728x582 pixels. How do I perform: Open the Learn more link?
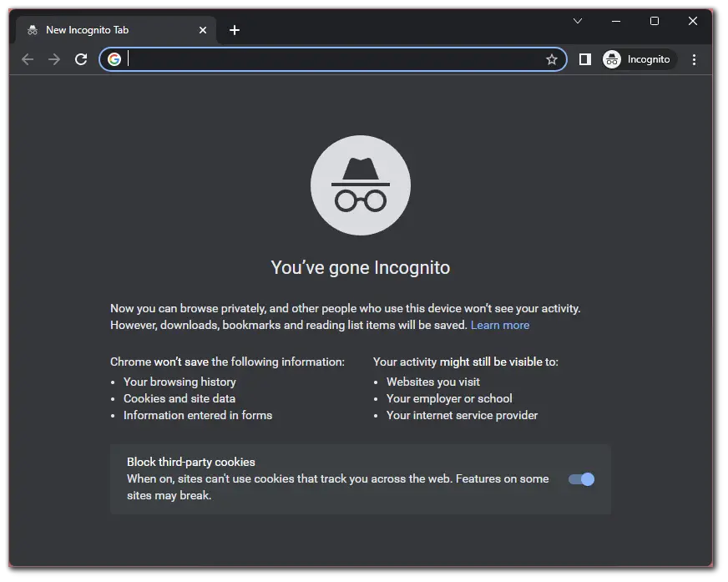click(500, 325)
